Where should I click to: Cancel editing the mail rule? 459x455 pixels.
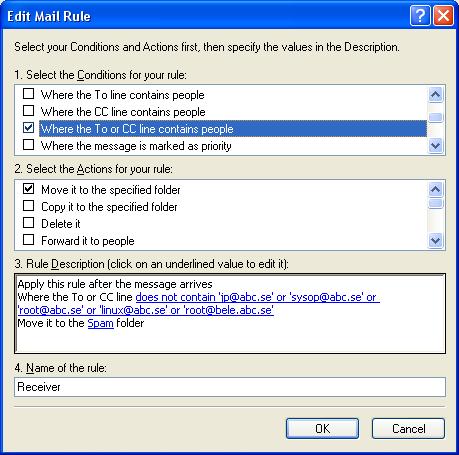[408, 428]
